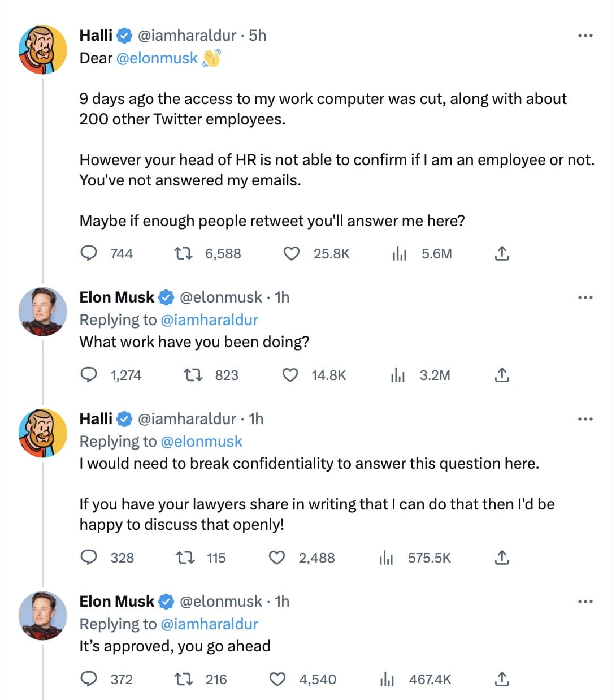The height and width of the screenshot is (700, 616).
Task: Like Halli's tweet with 25.8K likes
Action: [x=291, y=253]
